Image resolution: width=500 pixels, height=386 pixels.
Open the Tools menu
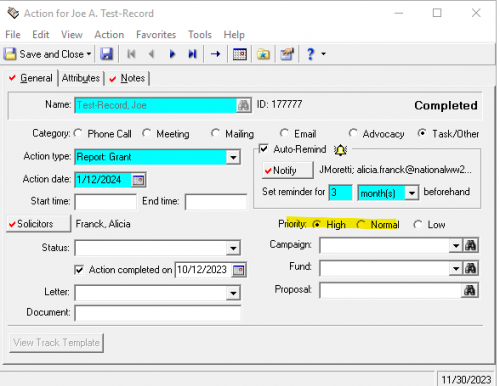click(x=200, y=34)
